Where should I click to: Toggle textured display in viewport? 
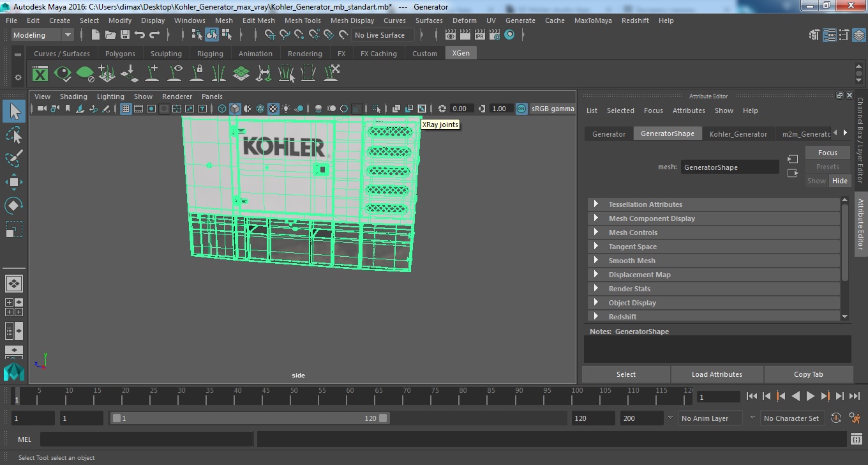[273, 109]
